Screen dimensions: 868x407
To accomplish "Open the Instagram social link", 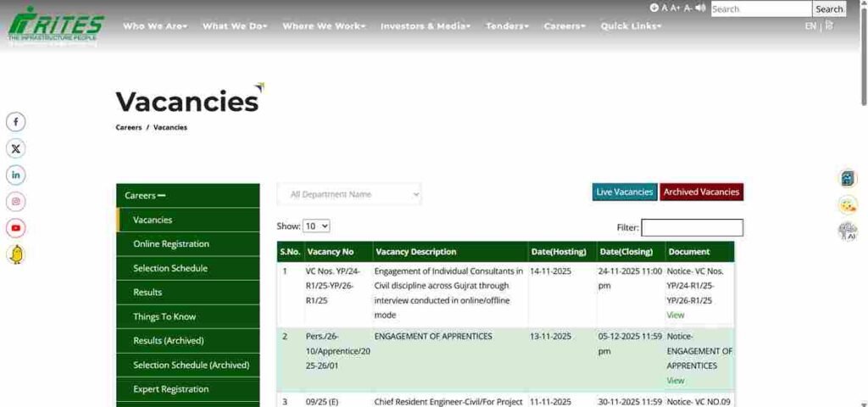I will pyautogui.click(x=16, y=202).
